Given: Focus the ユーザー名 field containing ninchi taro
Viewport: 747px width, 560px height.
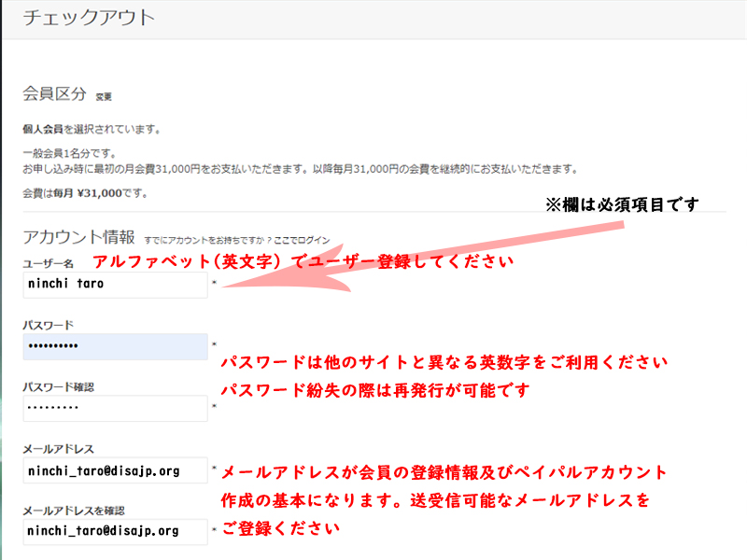Looking at the screenshot, I should click(115, 285).
